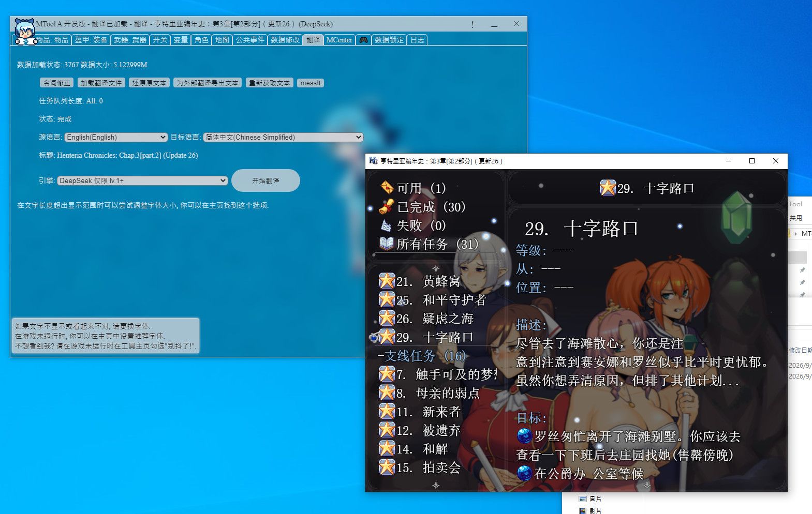
Task: Click the 标题: Henteria Chronicles title text
Action: (x=119, y=155)
